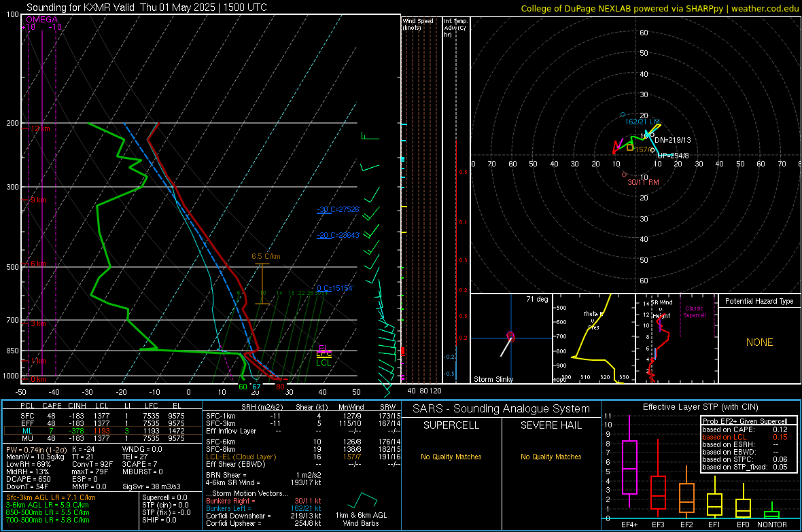Click the hazard type value 'NONE'
The width and height of the screenshot is (802, 532).
(x=759, y=342)
